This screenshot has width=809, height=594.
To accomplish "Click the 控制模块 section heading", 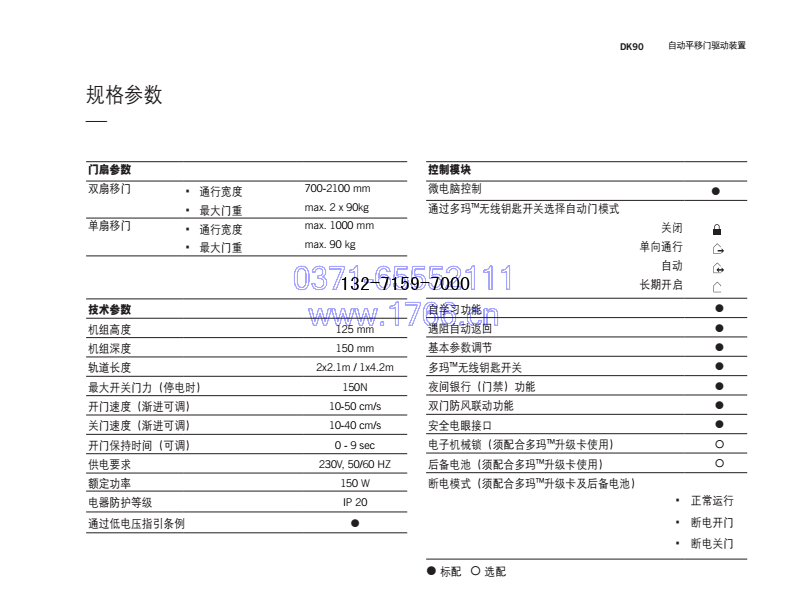I will click(x=449, y=169).
